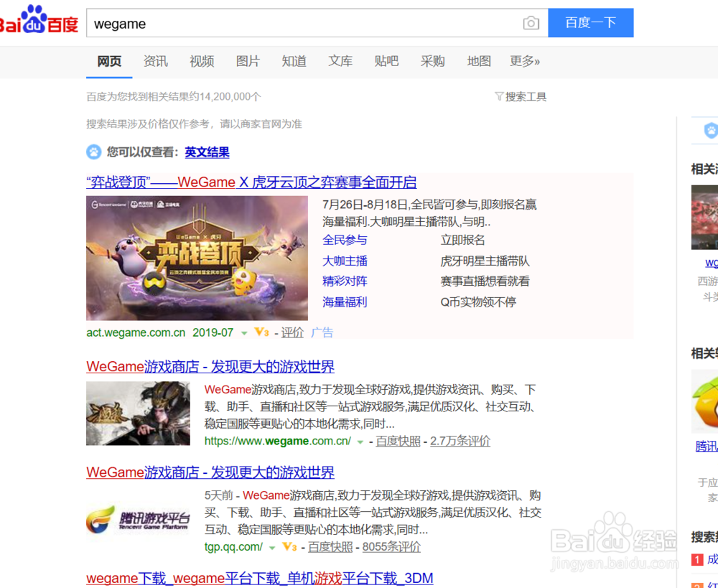Click the red number 1 hot search badge

coord(697,559)
